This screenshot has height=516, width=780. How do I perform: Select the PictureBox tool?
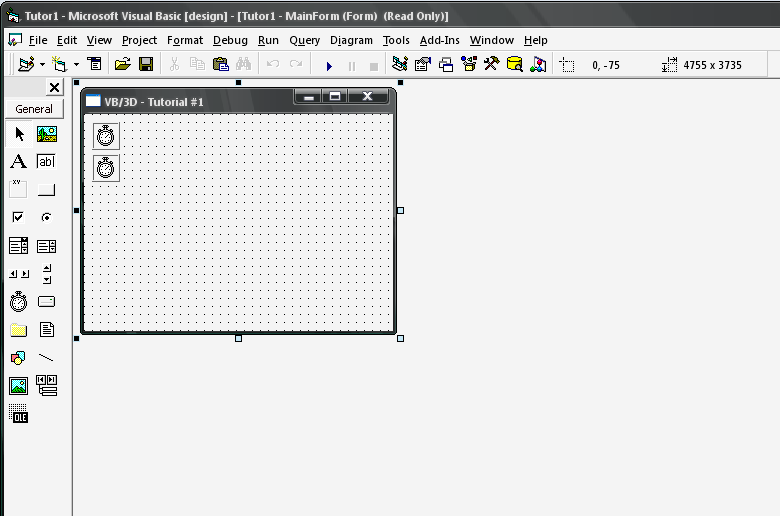(47, 134)
